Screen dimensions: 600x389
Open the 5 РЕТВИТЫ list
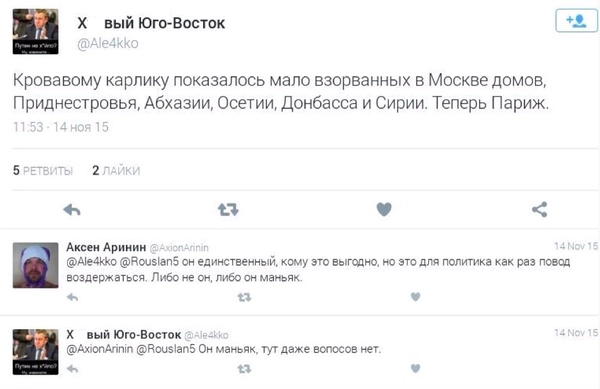pos(43,171)
